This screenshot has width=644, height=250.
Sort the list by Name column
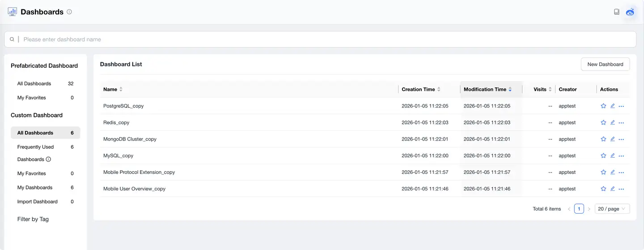[x=121, y=90]
